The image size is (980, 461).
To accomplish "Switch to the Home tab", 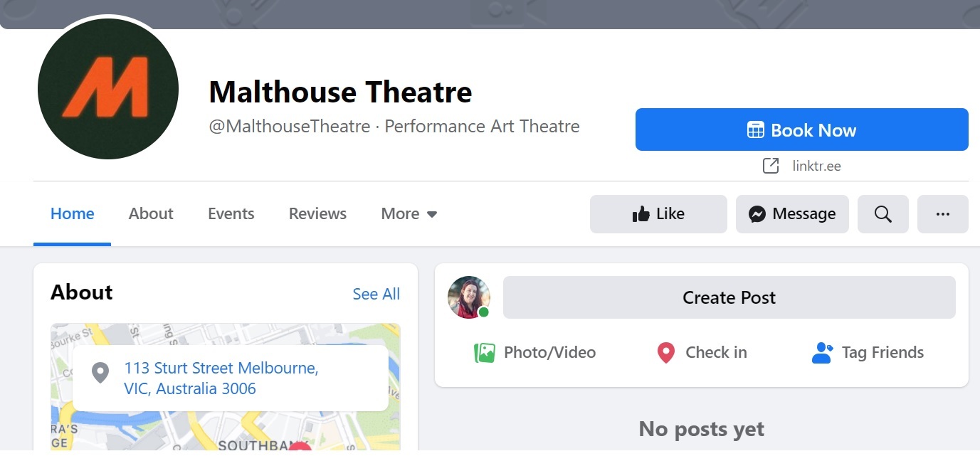I will click(x=72, y=213).
